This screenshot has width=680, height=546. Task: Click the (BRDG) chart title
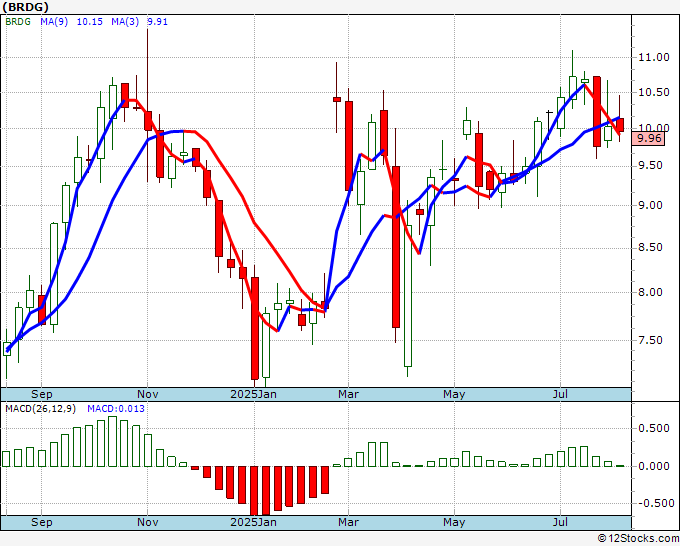tap(25, 7)
